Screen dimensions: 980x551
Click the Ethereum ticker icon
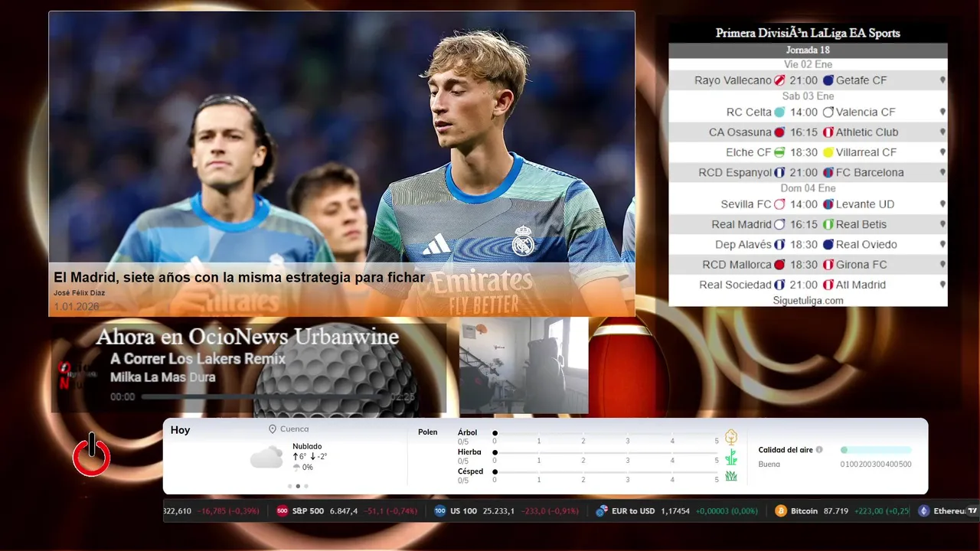[924, 510]
